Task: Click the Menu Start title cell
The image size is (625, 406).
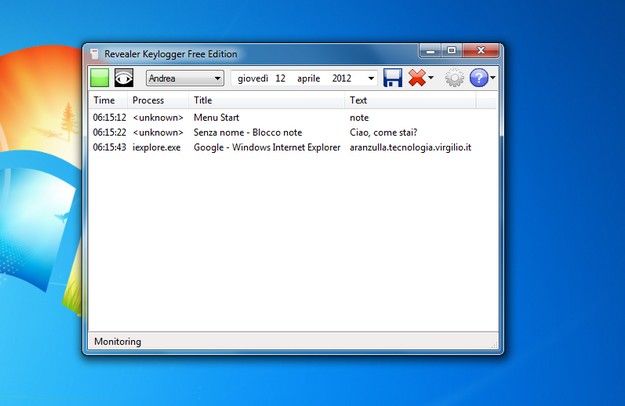Action: tap(216, 118)
